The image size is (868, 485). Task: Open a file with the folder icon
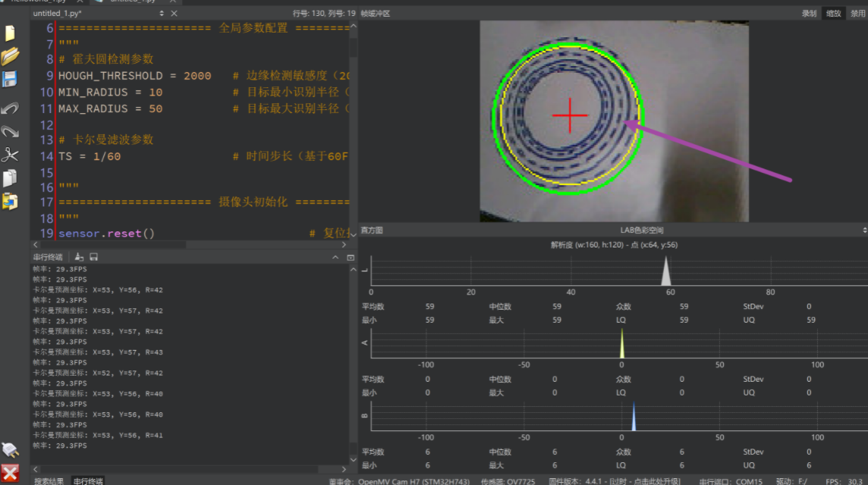(10, 56)
